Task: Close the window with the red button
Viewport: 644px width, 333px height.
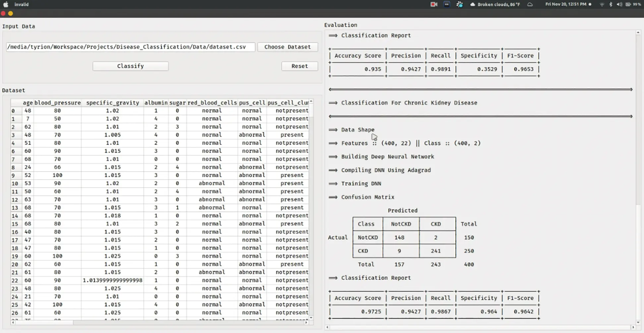Action: 3,14
